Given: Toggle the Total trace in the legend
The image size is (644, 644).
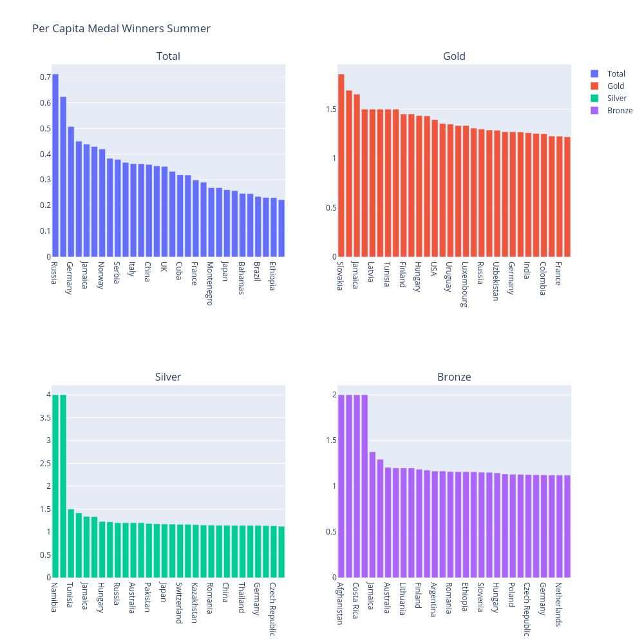Looking at the screenshot, I should coord(615,73).
